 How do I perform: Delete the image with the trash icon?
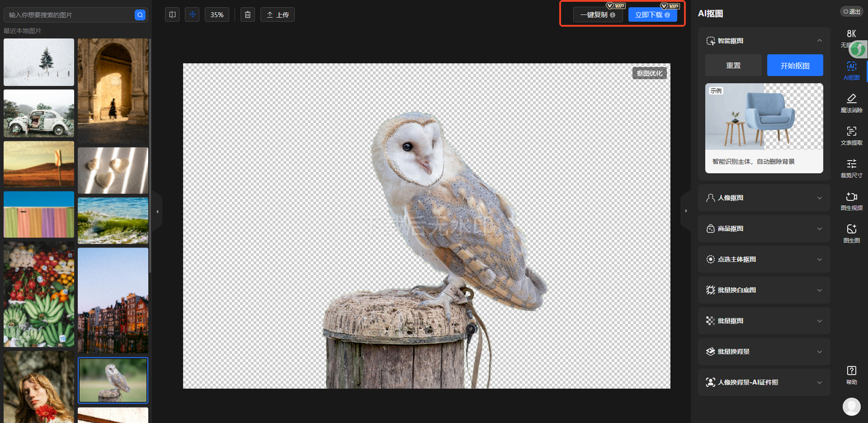point(248,14)
